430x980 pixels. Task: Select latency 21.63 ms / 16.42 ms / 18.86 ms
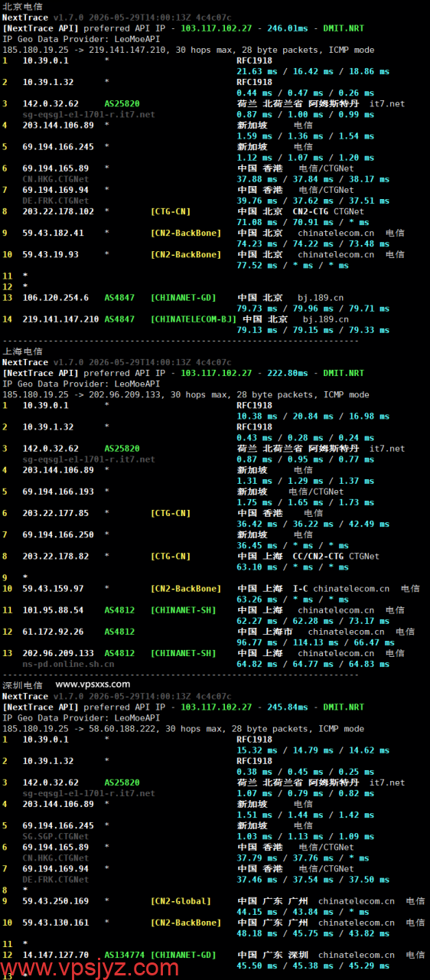click(313, 71)
